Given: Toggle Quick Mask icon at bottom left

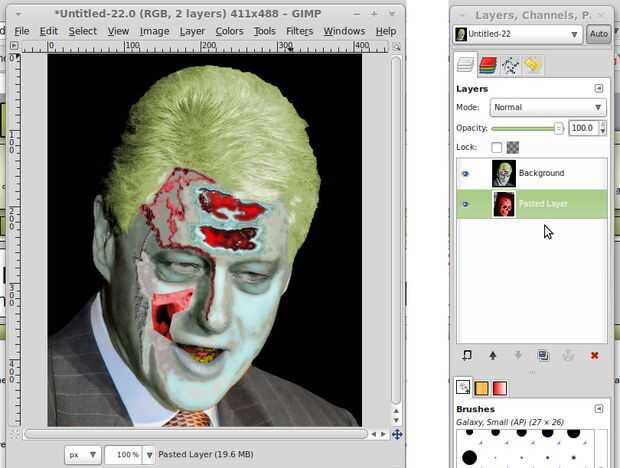Looking at the screenshot, I should (15, 435).
